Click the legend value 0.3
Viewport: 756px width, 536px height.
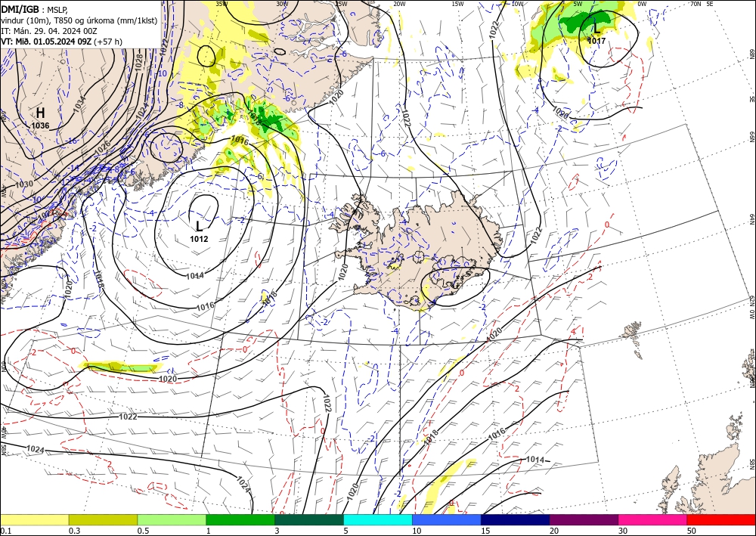74,531
